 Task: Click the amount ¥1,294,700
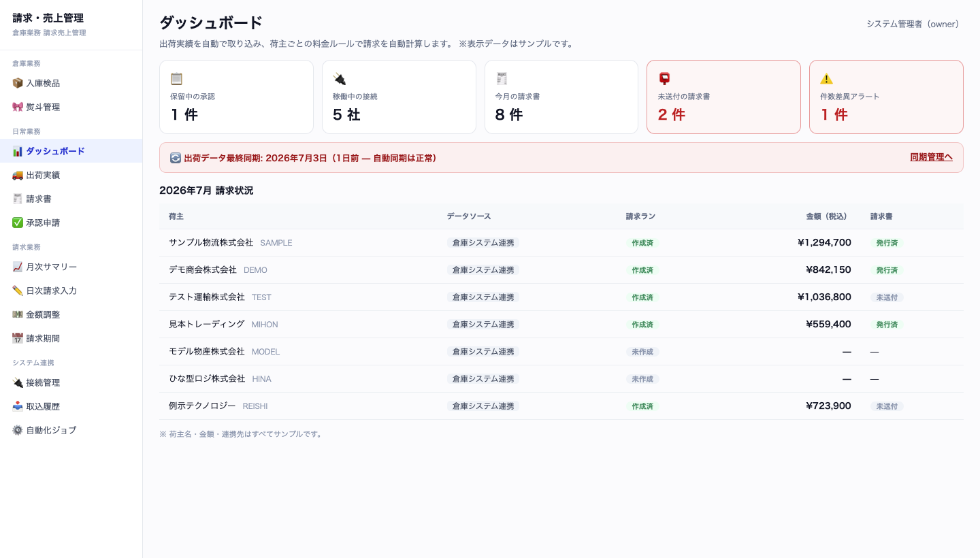(x=824, y=242)
